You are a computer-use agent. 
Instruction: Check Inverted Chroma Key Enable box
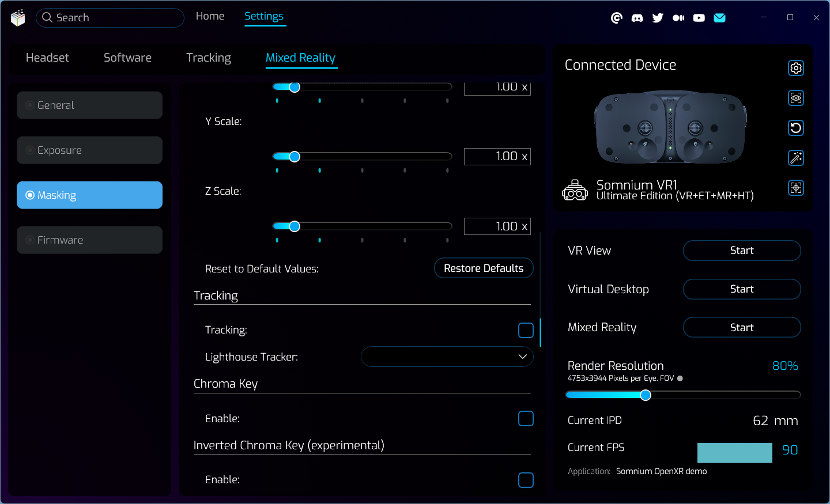526,480
